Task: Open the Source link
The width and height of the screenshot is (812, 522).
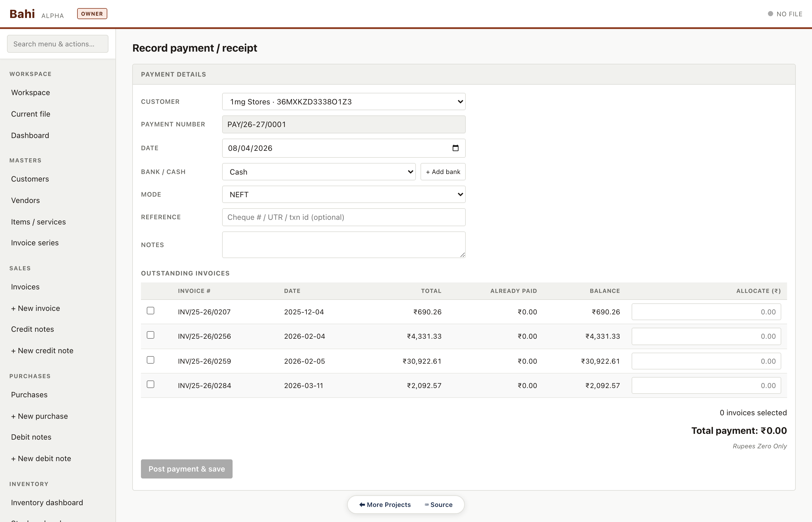Action: point(438,504)
